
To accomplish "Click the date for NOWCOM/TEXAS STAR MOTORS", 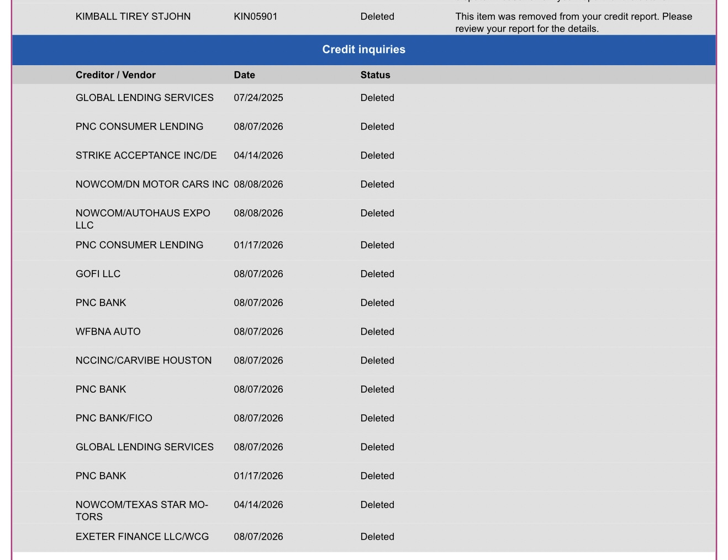I will click(x=259, y=505).
